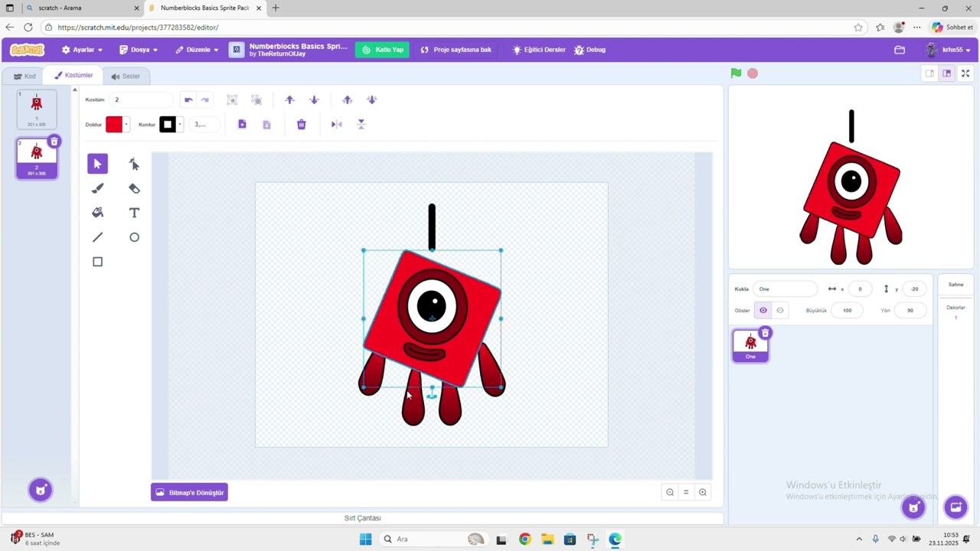Click the taskbar Ara search box

tap(433, 539)
